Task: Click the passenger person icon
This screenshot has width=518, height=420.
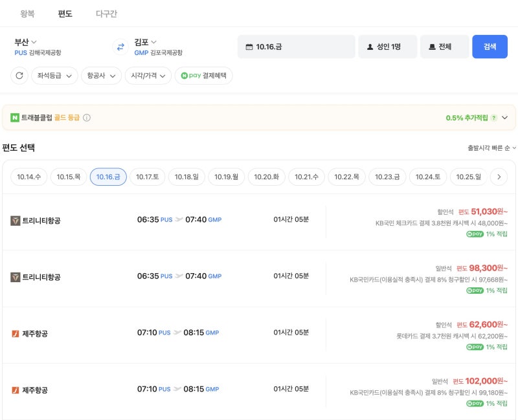Action: pos(370,47)
